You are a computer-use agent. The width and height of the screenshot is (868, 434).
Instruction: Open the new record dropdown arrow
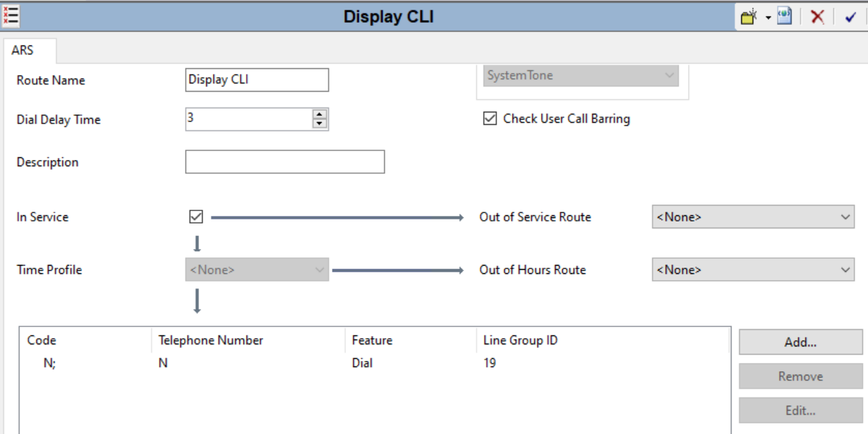[768, 18]
